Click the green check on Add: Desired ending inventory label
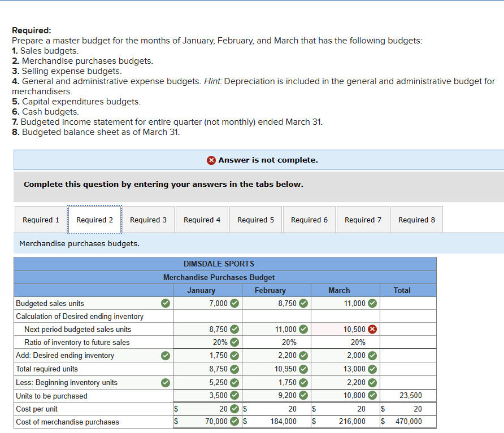 (x=166, y=356)
